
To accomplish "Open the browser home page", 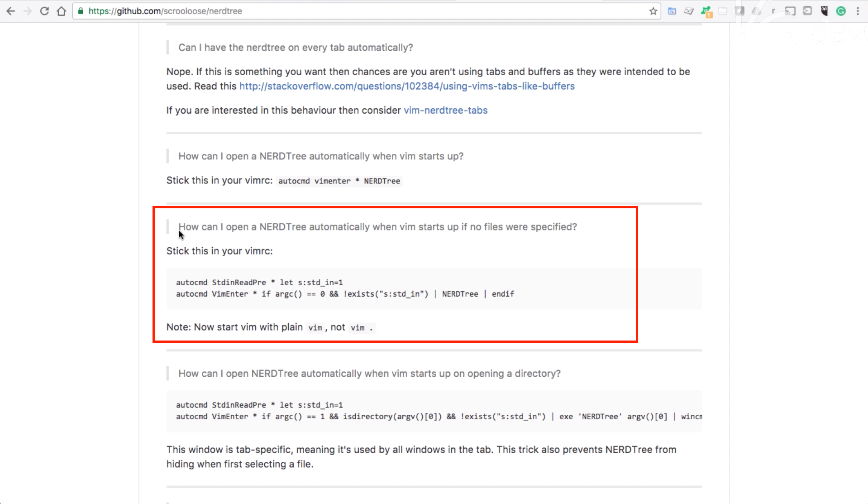I will (62, 11).
